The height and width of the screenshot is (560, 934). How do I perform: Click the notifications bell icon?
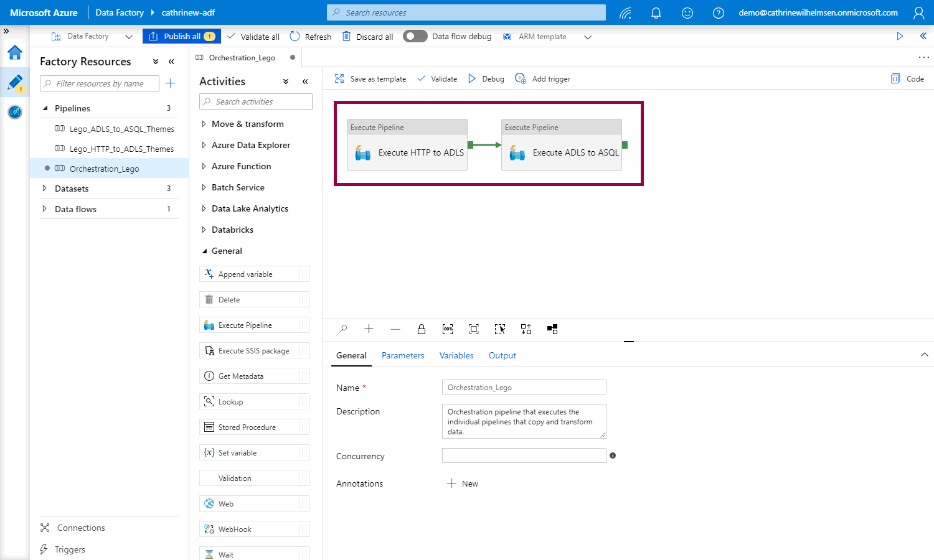[x=656, y=12]
